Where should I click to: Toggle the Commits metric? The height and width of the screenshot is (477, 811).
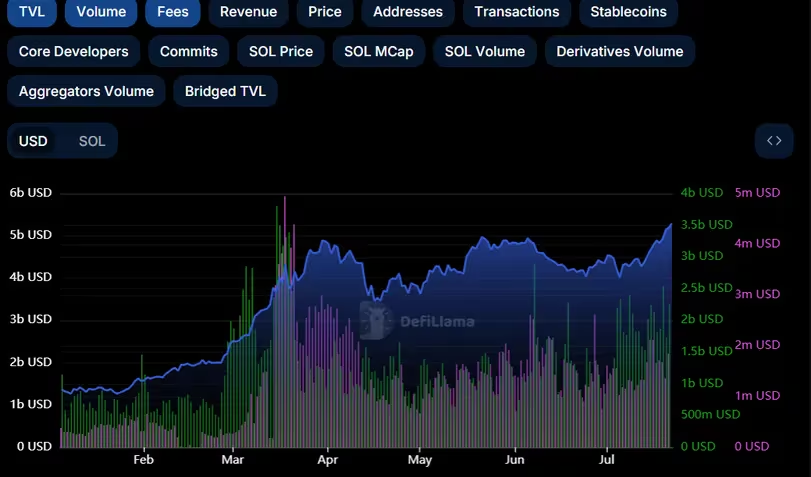[x=188, y=51]
